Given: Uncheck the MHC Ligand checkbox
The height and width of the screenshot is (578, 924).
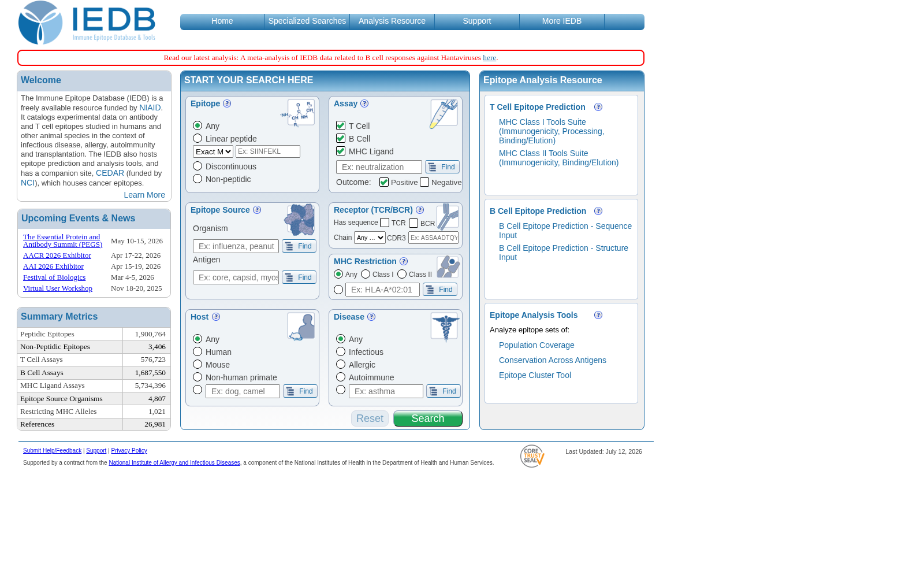Looking at the screenshot, I should coord(341,151).
